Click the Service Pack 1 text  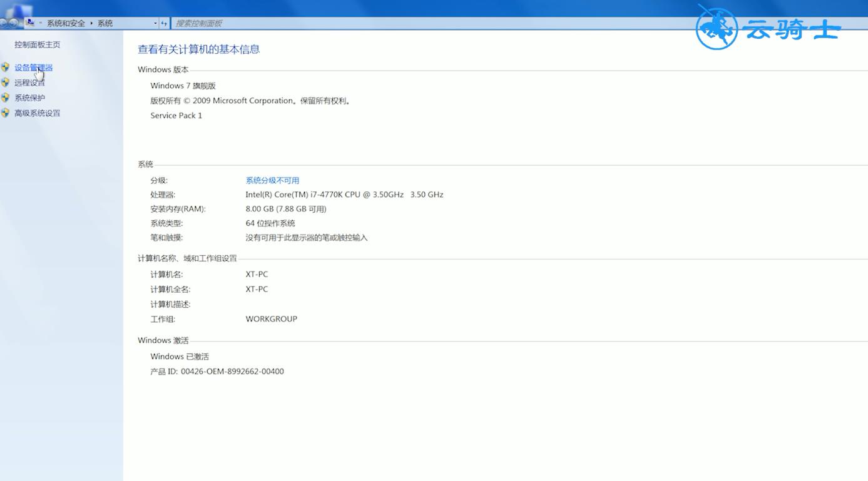click(176, 116)
